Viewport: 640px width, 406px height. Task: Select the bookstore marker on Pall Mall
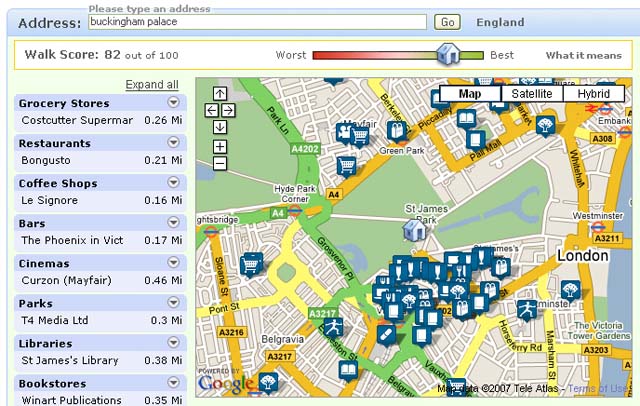click(x=476, y=140)
